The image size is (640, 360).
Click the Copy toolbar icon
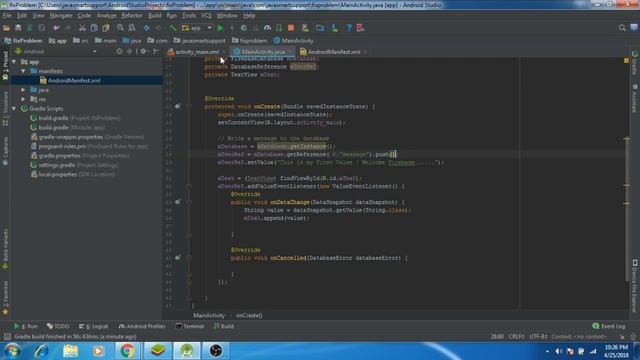(x=94, y=28)
